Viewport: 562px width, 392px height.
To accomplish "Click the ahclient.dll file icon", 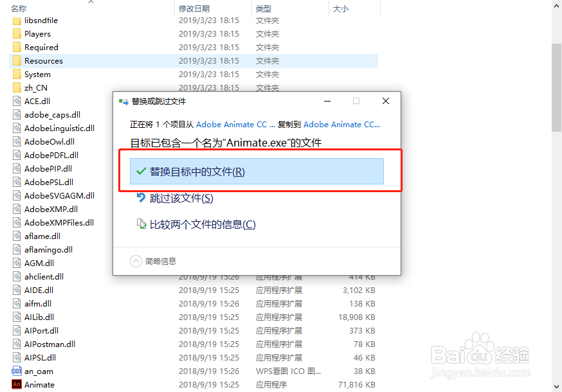I will 17,276.
